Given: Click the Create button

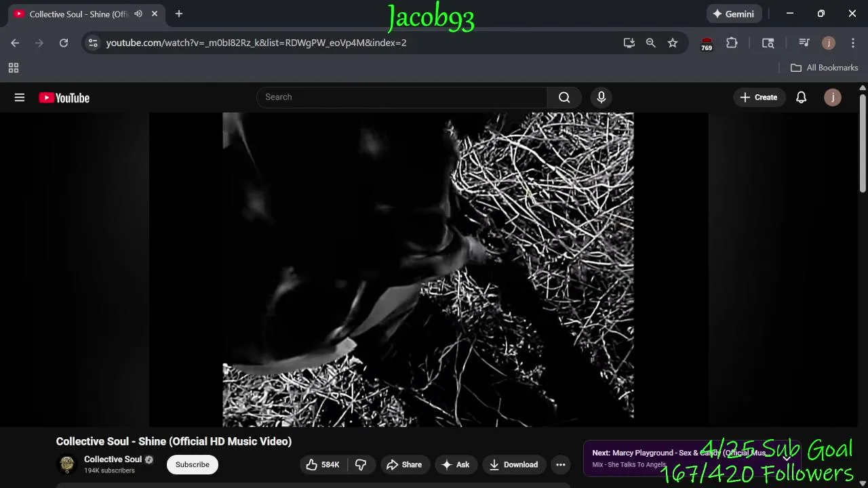Looking at the screenshot, I should 759,97.
